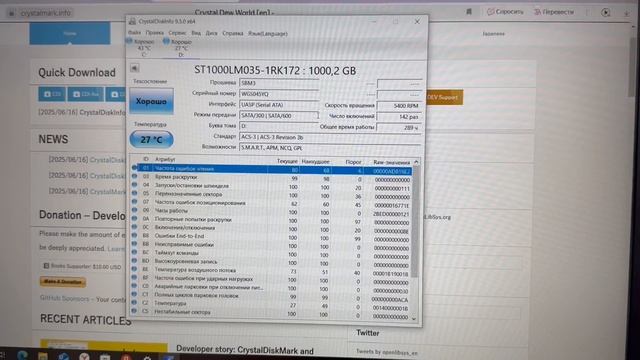Image resolution: width=640 pixels, height=360 pixels.
Task: Open the Справка menu
Action: (233, 33)
